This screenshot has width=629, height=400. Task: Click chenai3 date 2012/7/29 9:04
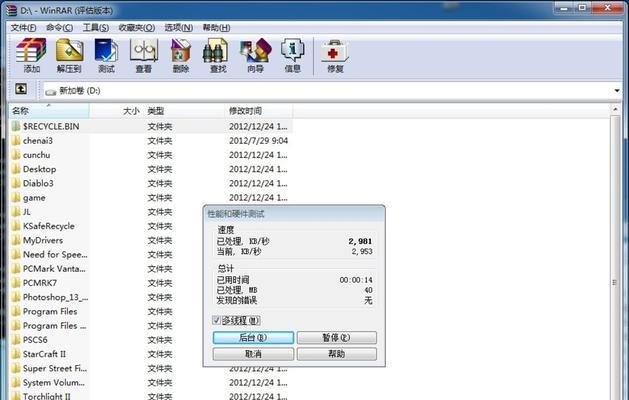[258, 140]
